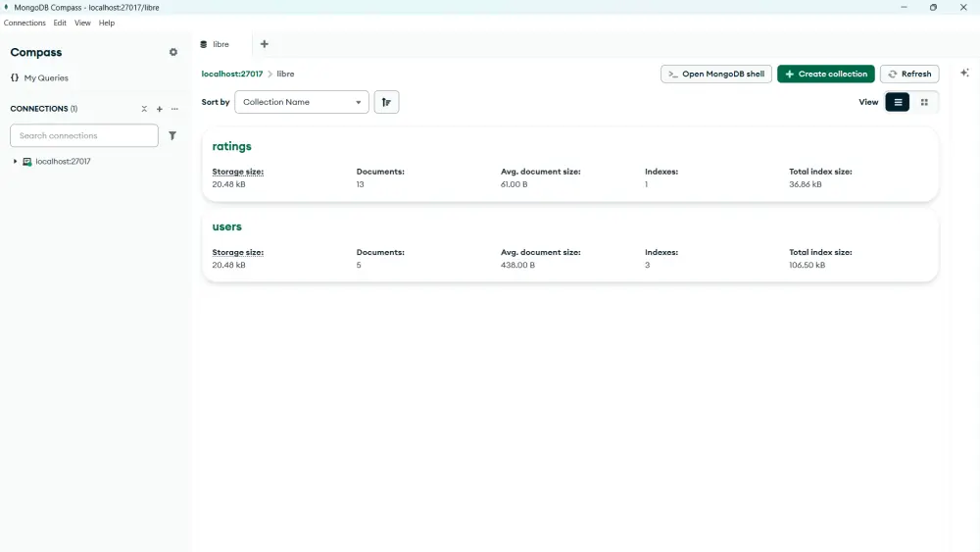Switch to grid view
Viewport: 980px width, 552px height.
[x=924, y=102]
